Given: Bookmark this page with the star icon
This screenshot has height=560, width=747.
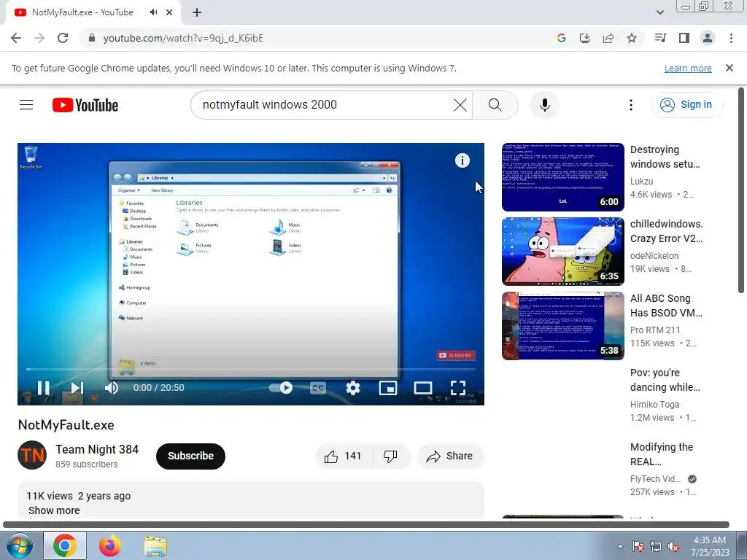Looking at the screenshot, I should [632, 38].
